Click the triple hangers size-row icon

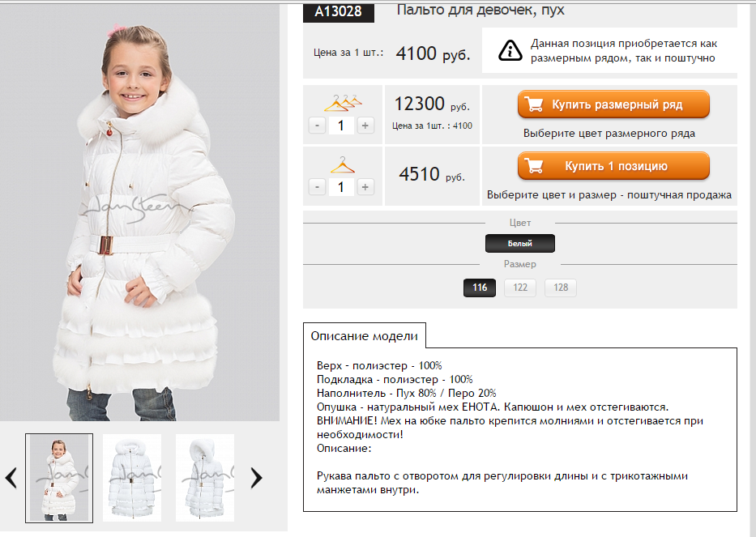coord(343,103)
